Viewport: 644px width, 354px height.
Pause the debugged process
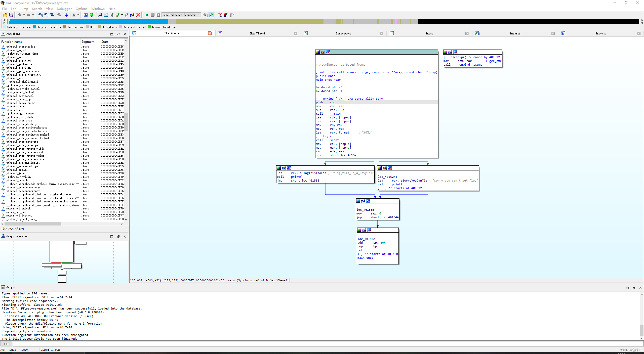153,15
